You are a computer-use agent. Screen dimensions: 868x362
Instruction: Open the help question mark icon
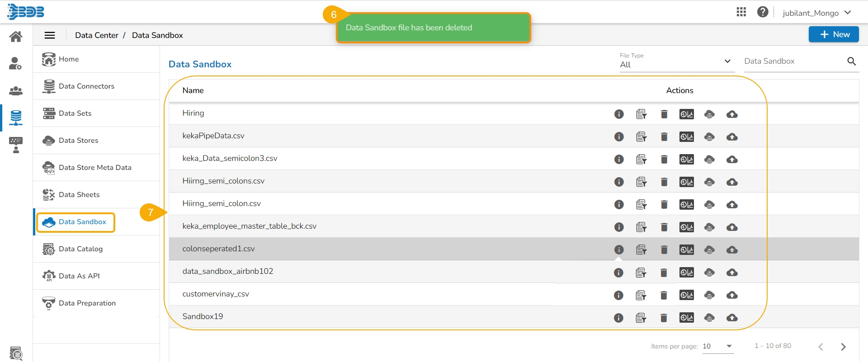pyautogui.click(x=763, y=12)
